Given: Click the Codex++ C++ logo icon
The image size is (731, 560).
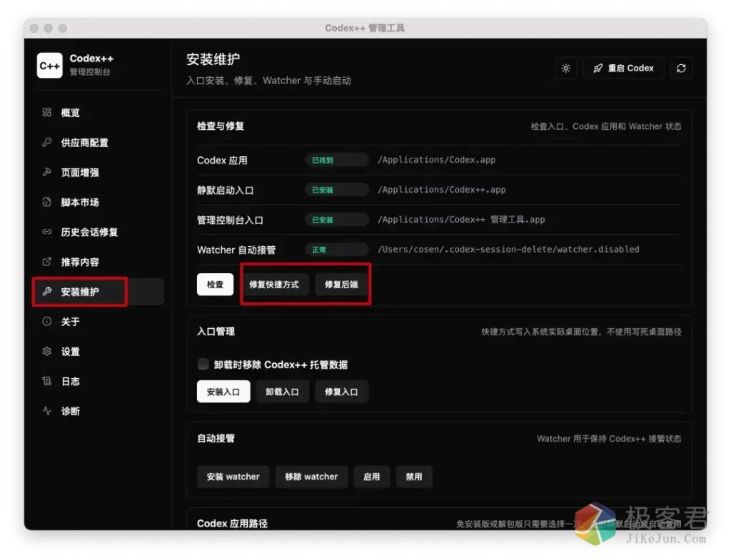Looking at the screenshot, I should tap(49, 65).
